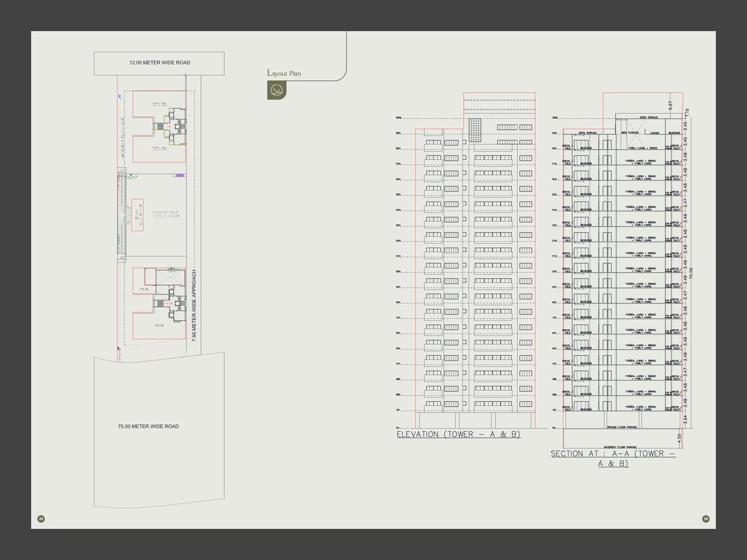The image size is (747, 560).
Task: Click the 7.50 METER WIDE APPROACH text
Action: tap(194, 306)
